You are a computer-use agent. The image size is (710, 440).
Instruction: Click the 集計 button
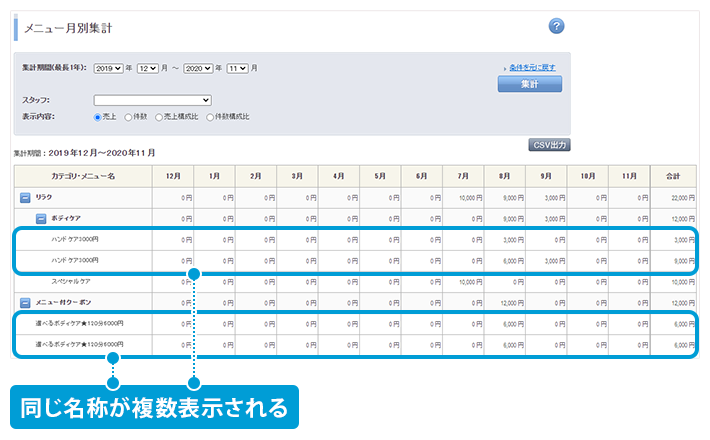(529, 85)
